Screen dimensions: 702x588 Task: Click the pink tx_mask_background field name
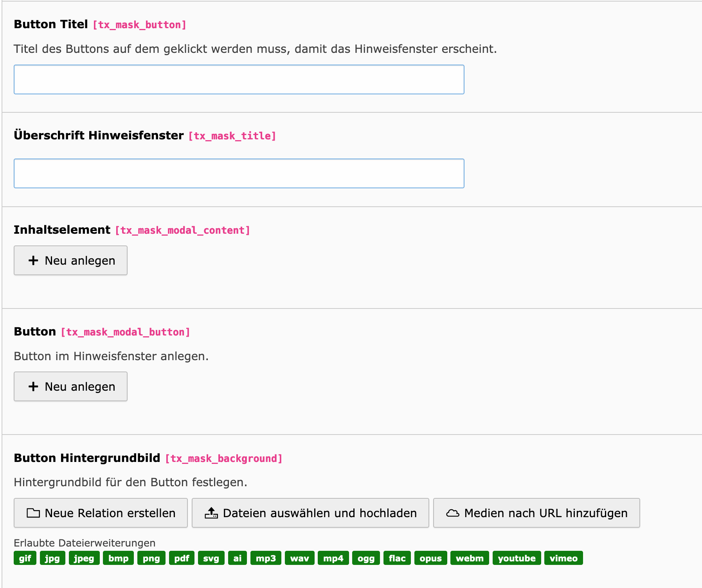(224, 458)
